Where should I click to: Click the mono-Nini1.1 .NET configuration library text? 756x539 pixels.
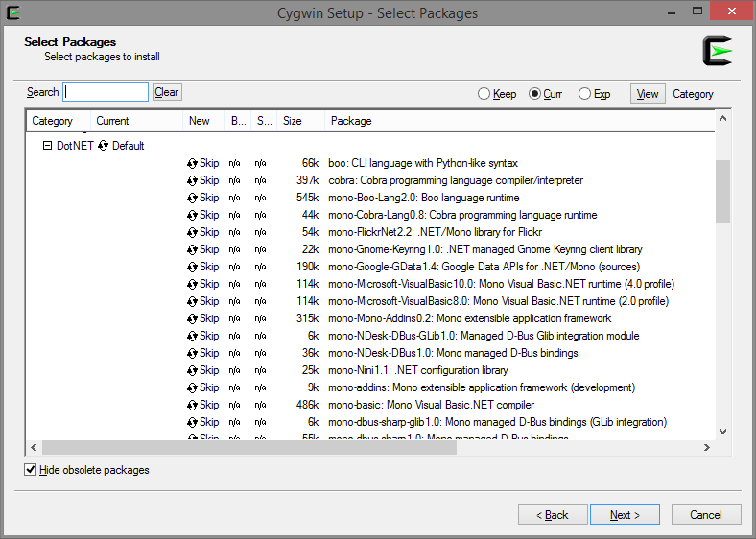418,370
